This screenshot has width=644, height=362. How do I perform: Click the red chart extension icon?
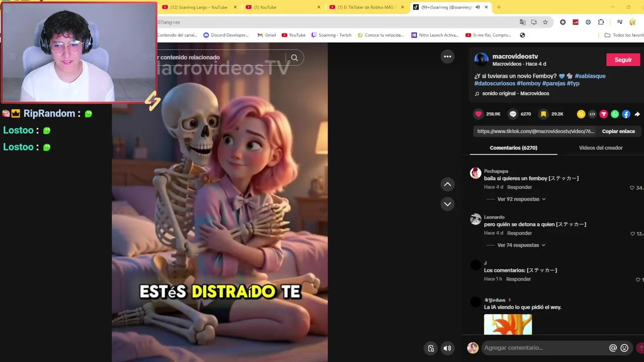[x=576, y=22]
